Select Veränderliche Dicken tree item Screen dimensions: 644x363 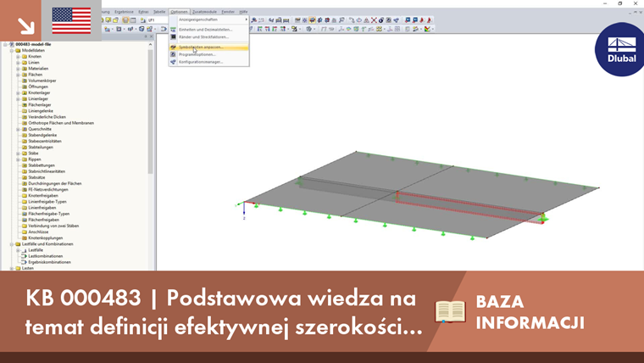pos(47,117)
